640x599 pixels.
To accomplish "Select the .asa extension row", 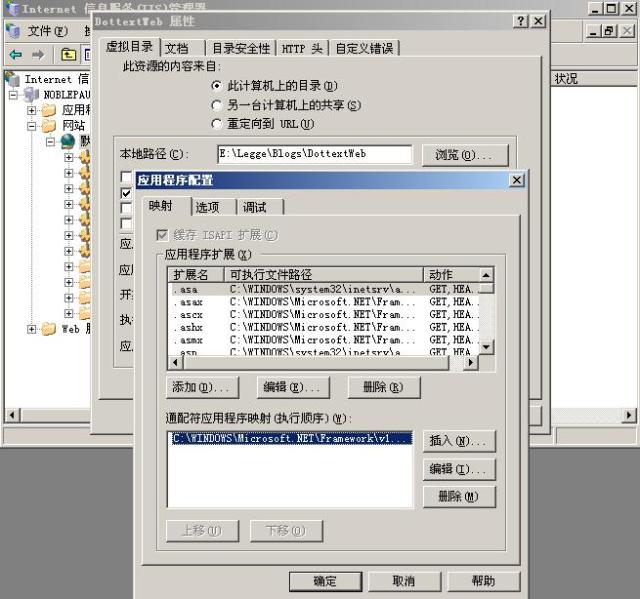I will pyautogui.click(x=322, y=289).
